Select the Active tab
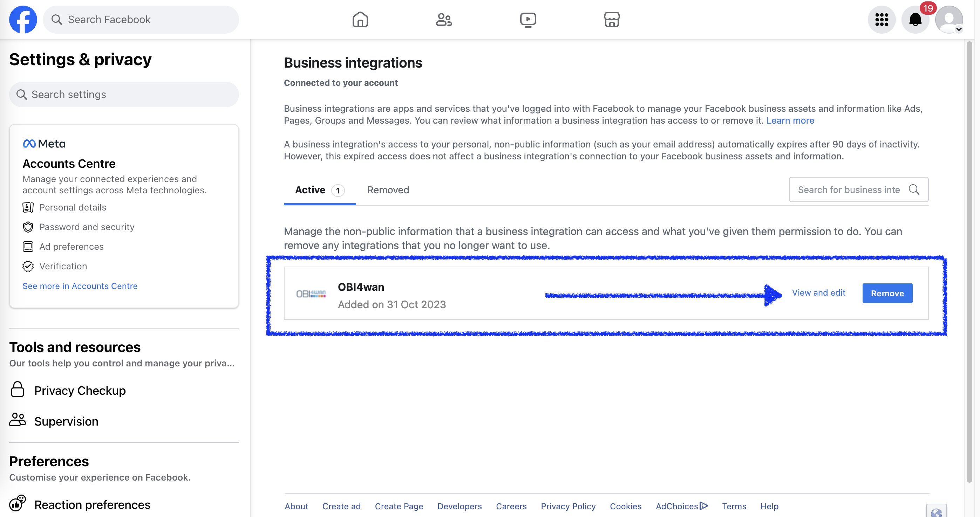Screen dimensions: 980x517 pos(320,190)
